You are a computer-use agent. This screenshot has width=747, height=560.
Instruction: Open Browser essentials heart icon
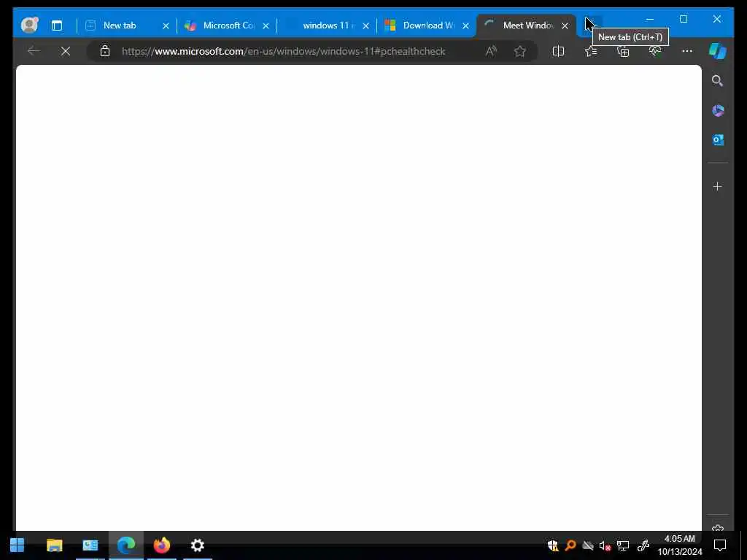pos(655,51)
